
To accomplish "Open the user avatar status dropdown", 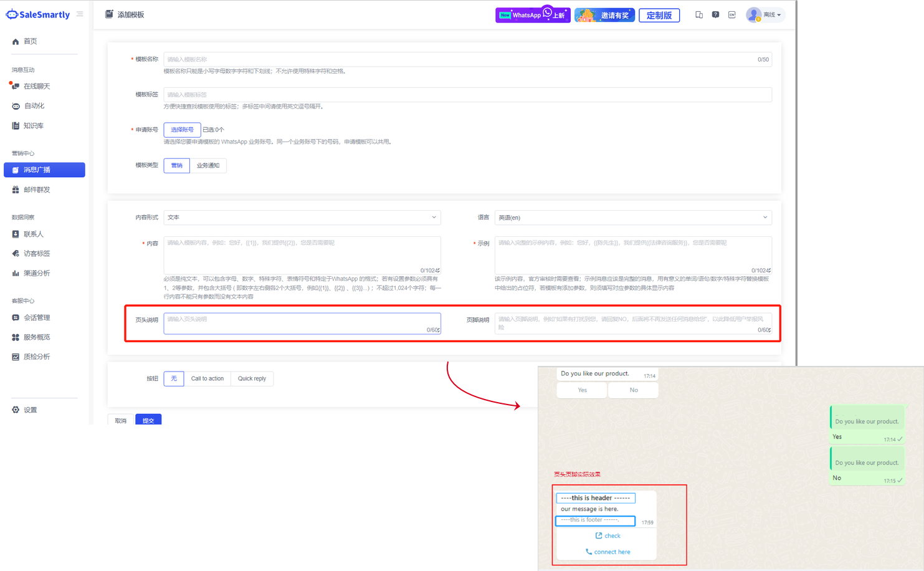I will 765,15.
